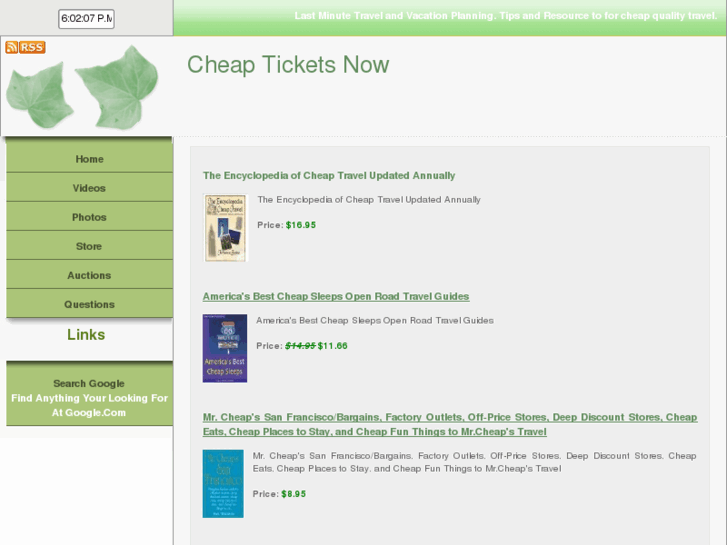Image resolution: width=727 pixels, height=545 pixels.
Task: Open Mr. Cheap's San Francisco title link
Action: [450, 424]
